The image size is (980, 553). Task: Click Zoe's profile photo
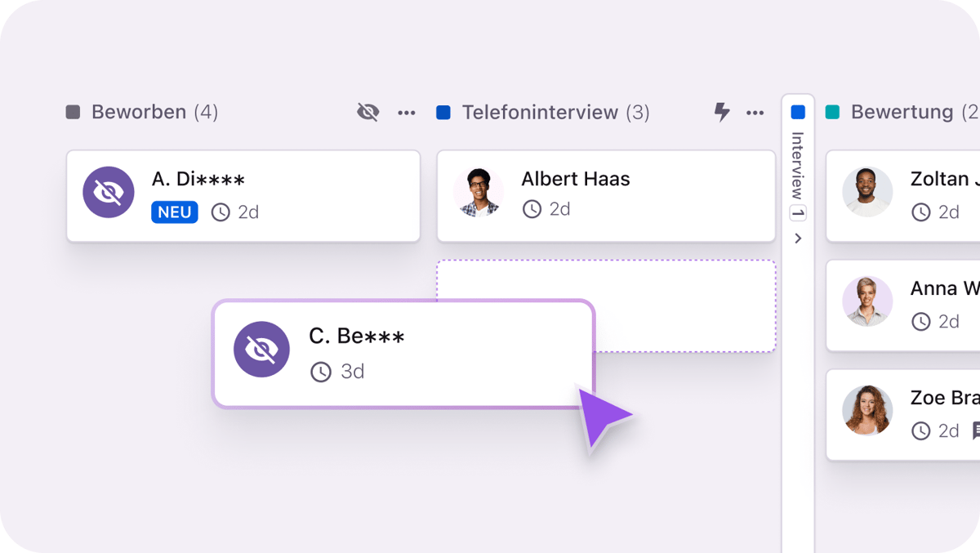tap(867, 411)
